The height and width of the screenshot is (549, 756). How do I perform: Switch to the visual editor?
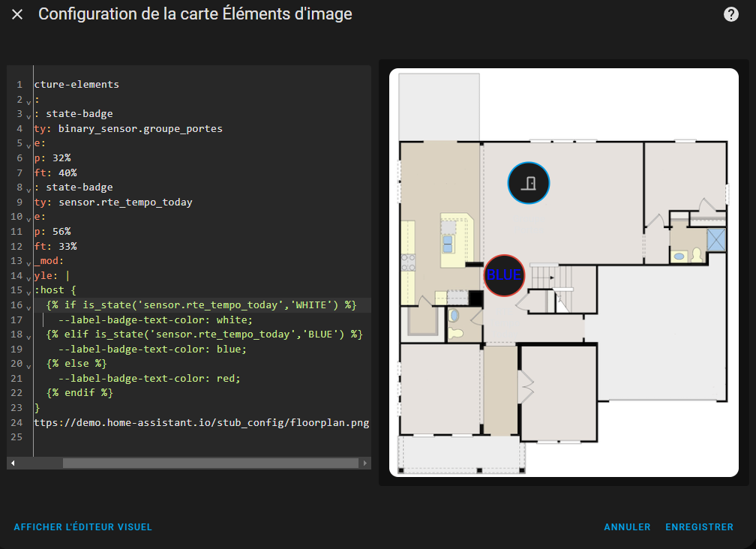point(83,526)
